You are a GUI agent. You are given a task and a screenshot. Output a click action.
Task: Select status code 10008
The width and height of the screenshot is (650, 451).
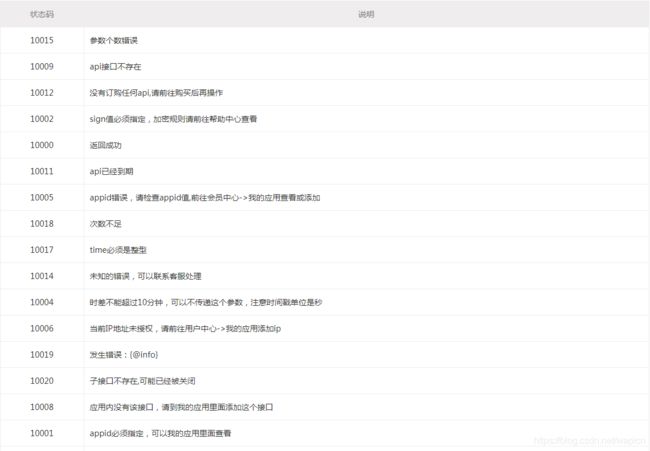click(x=42, y=407)
